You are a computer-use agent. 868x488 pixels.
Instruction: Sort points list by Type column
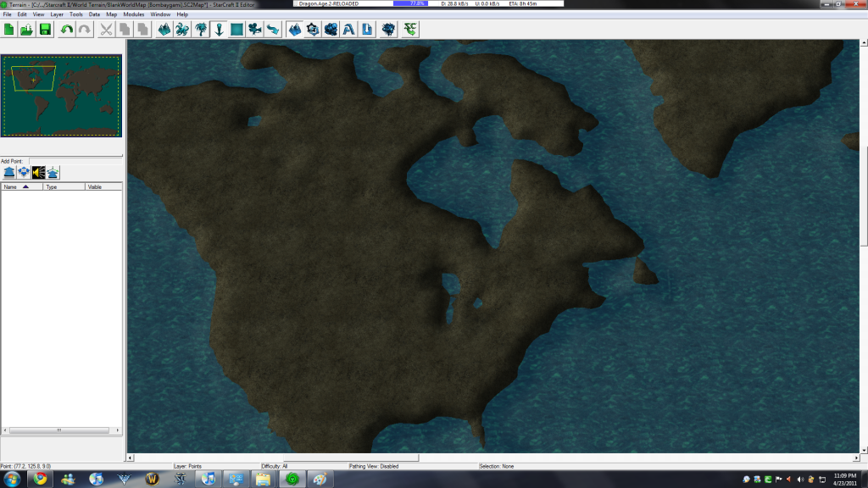(64, 187)
